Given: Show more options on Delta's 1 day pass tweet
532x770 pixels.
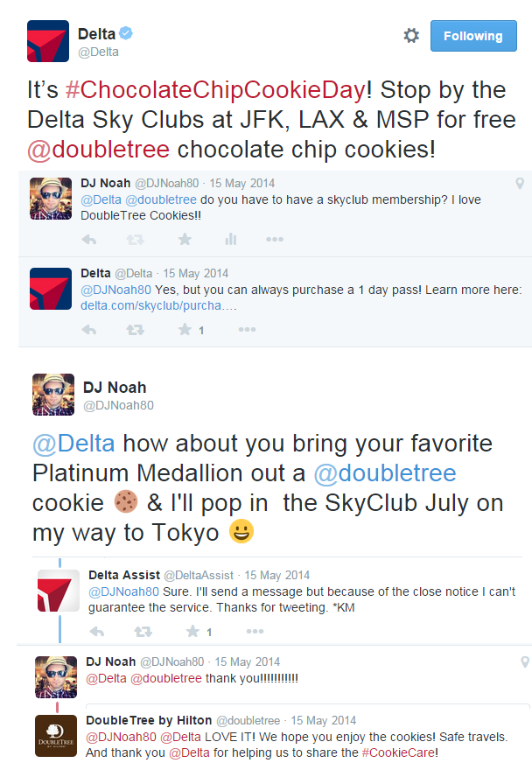Looking at the screenshot, I should point(248,330).
